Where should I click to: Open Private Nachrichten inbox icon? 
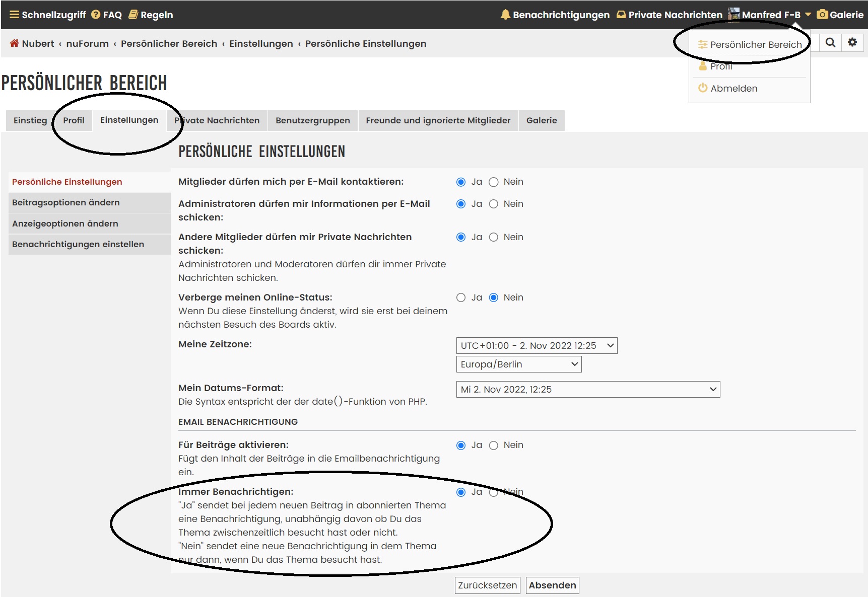pyautogui.click(x=621, y=15)
